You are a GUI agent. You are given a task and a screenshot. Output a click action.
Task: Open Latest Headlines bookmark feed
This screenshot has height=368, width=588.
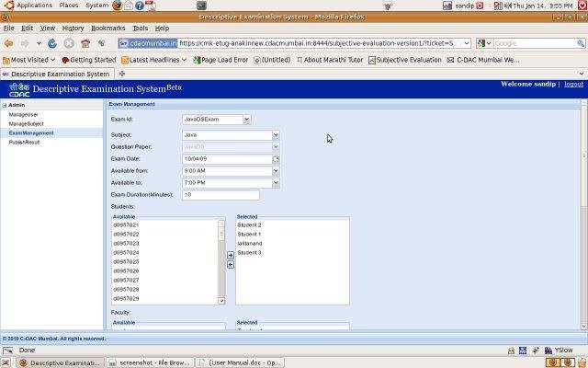tap(153, 60)
